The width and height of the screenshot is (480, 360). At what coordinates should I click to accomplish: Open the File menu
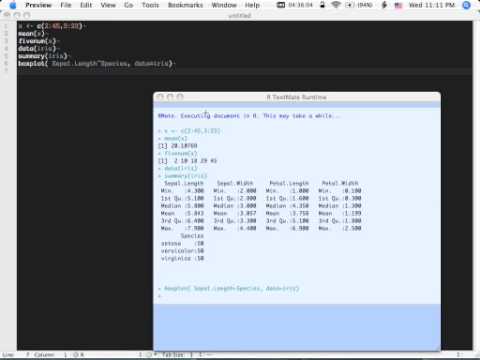66,5
